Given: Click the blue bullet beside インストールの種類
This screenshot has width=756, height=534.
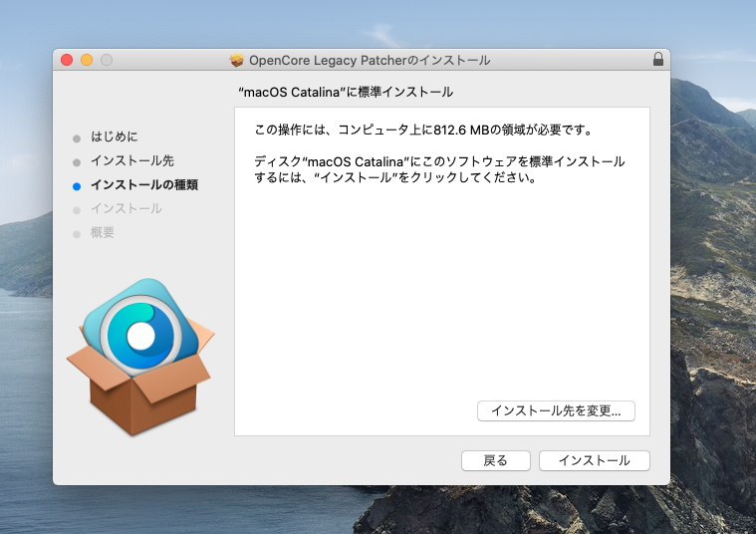Looking at the screenshot, I should [x=77, y=185].
